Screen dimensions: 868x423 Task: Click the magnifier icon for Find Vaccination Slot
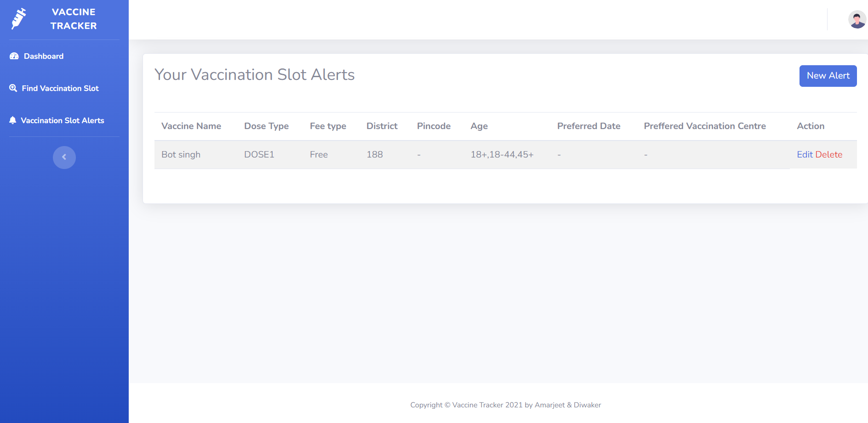pos(13,88)
